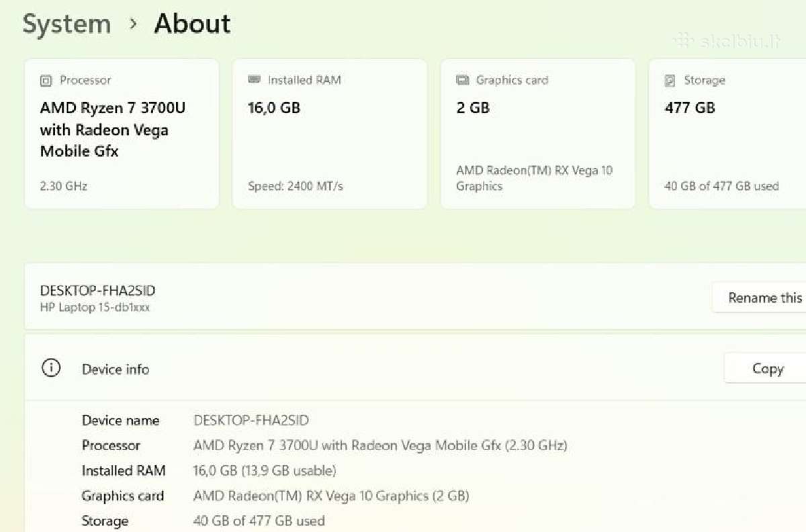Click the Graphics card icon

tap(462, 81)
